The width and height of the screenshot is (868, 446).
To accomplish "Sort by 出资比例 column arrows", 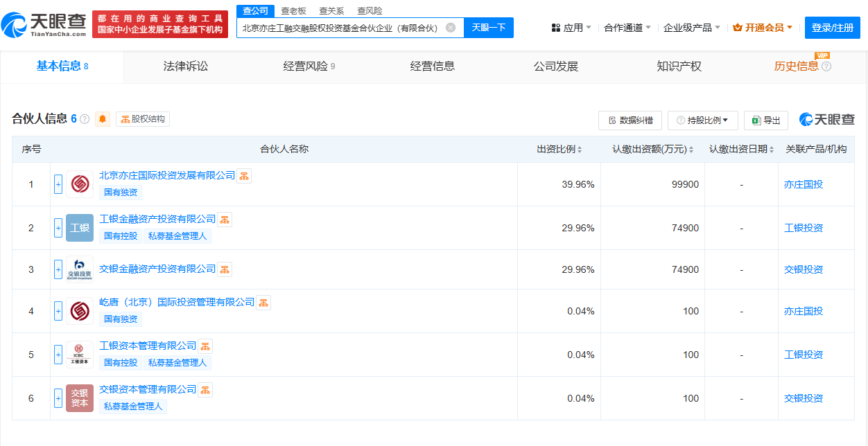I will [580, 150].
